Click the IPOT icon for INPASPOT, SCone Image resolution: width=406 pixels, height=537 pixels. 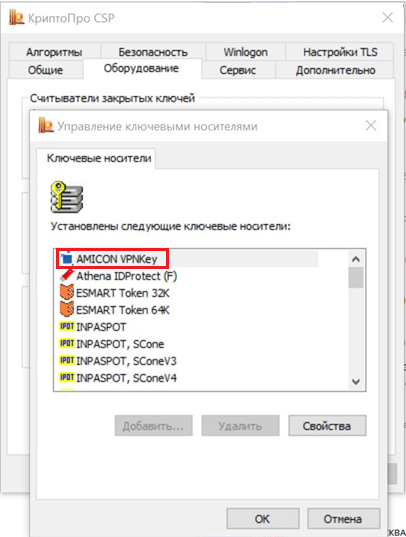pyautogui.click(x=67, y=343)
